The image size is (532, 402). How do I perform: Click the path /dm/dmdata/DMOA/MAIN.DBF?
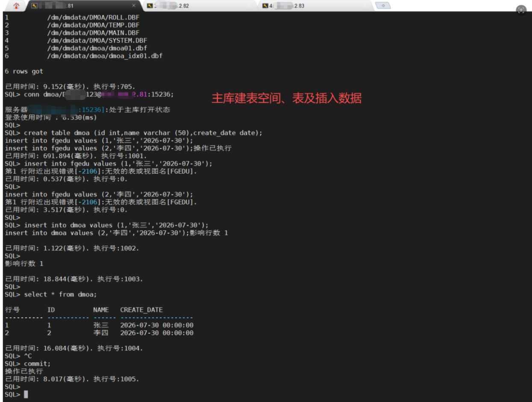tap(93, 33)
